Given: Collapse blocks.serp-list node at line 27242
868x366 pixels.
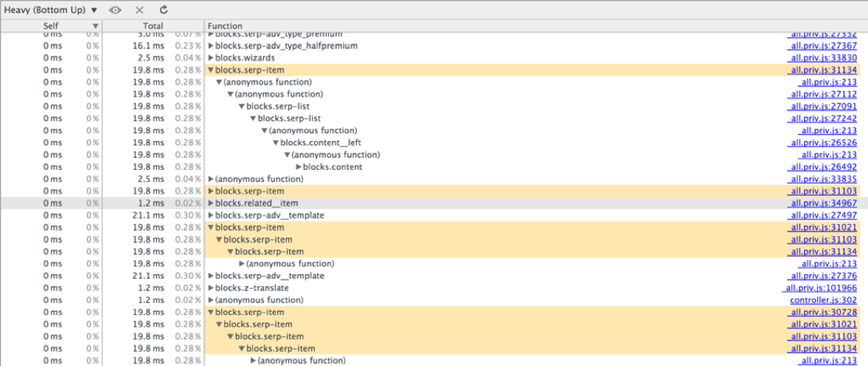Looking at the screenshot, I should (253, 119).
